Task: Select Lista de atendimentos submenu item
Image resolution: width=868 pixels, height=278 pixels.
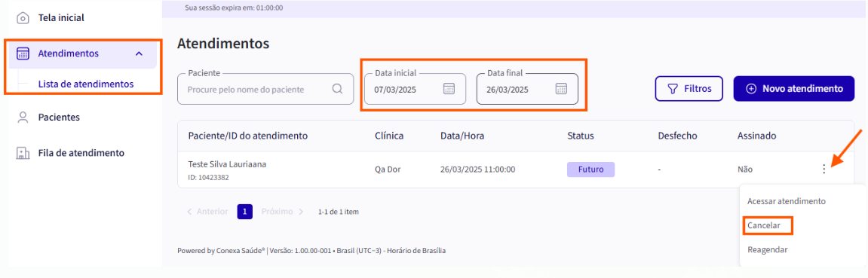Action: point(86,84)
